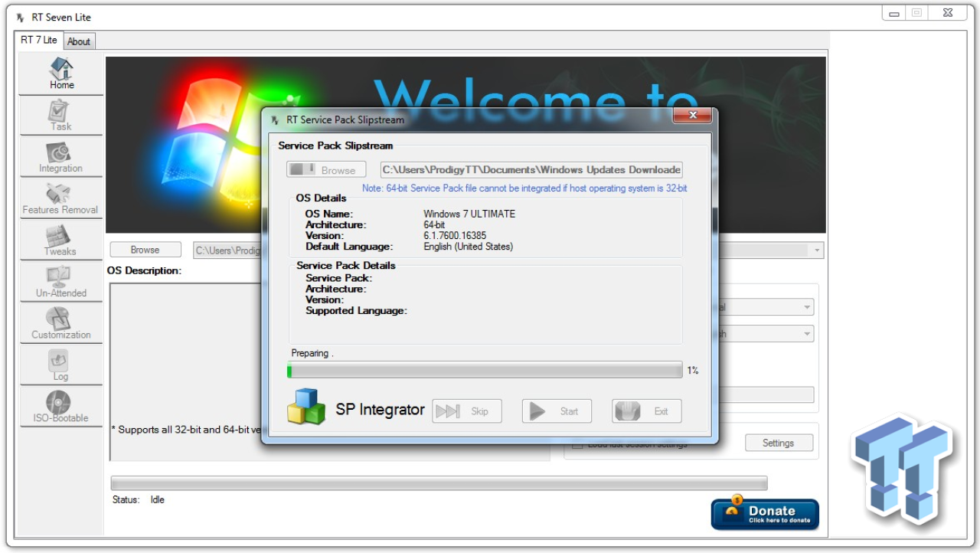Click the 64-bit Service Pack note text
Image resolution: width=980 pixels, height=553 pixels.
[x=524, y=188]
